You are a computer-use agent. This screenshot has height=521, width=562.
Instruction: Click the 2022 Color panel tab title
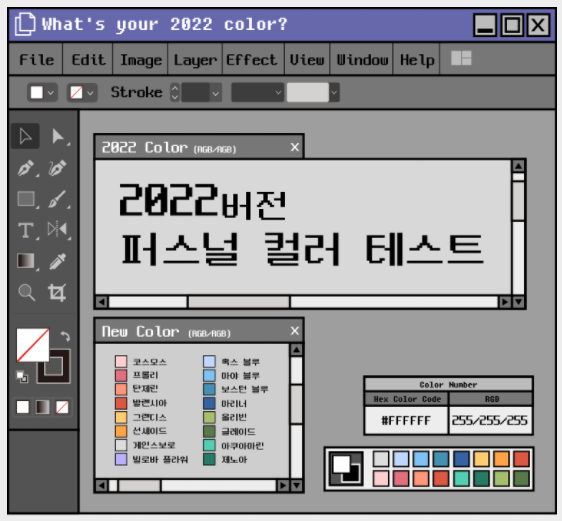click(168, 148)
